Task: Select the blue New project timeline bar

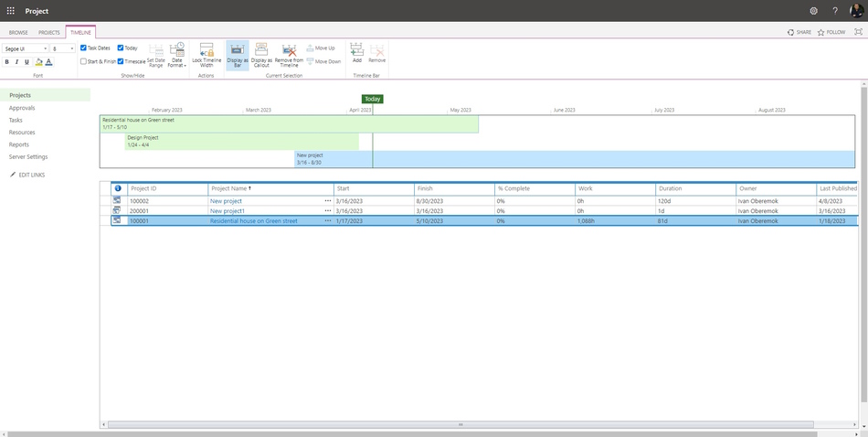Action: point(575,159)
